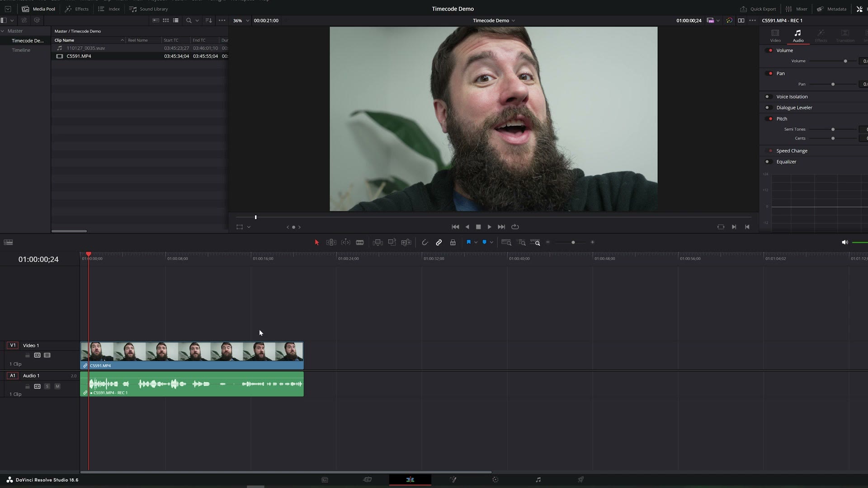Activate Dynamic Trim Mode tool
868x488 pixels.
point(345,243)
